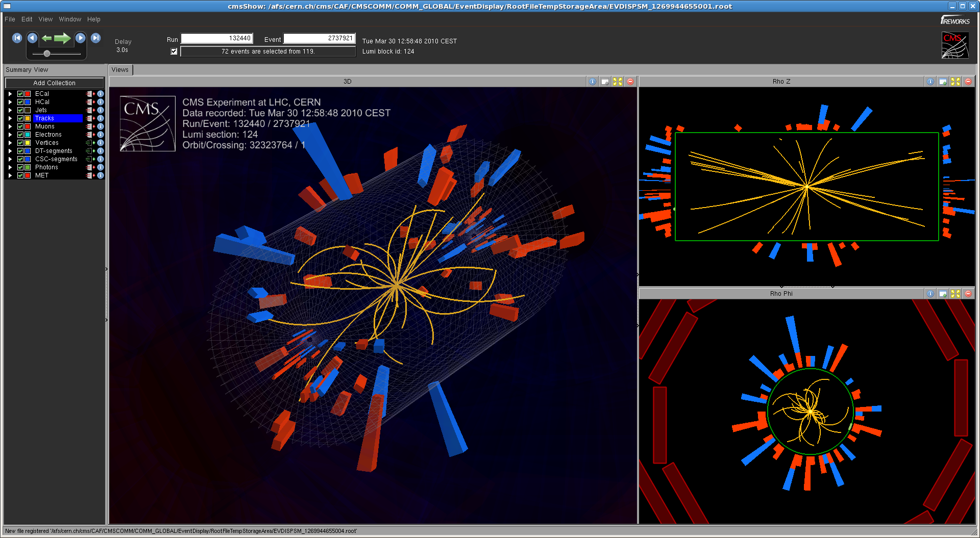The width and height of the screenshot is (980, 538).
Task: Expand the ECal collection
Action: pos(10,94)
